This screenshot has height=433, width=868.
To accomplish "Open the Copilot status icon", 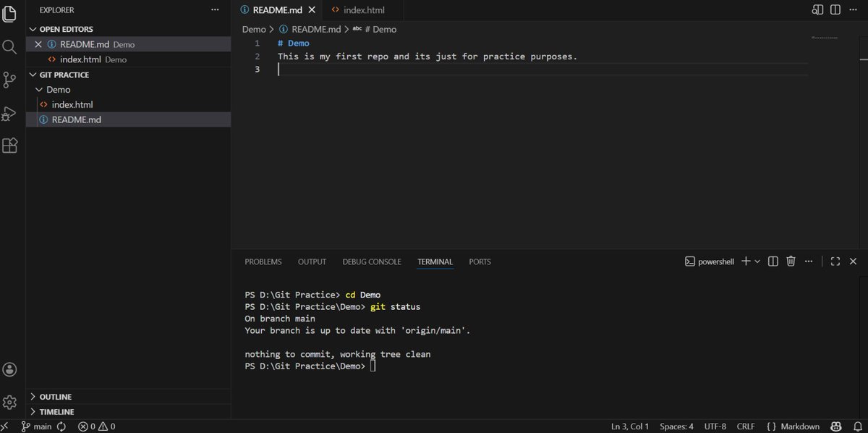I will point(835,426).
